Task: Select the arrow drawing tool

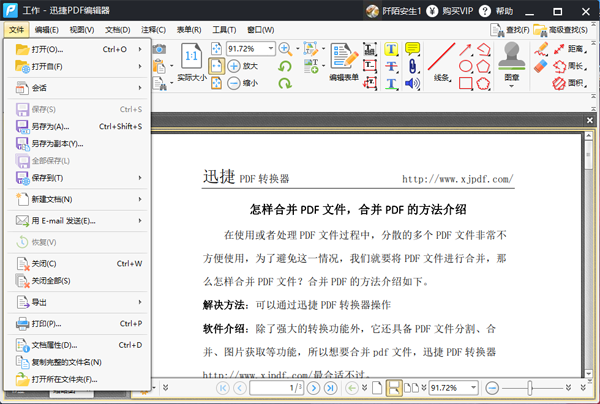Action: 465,49
